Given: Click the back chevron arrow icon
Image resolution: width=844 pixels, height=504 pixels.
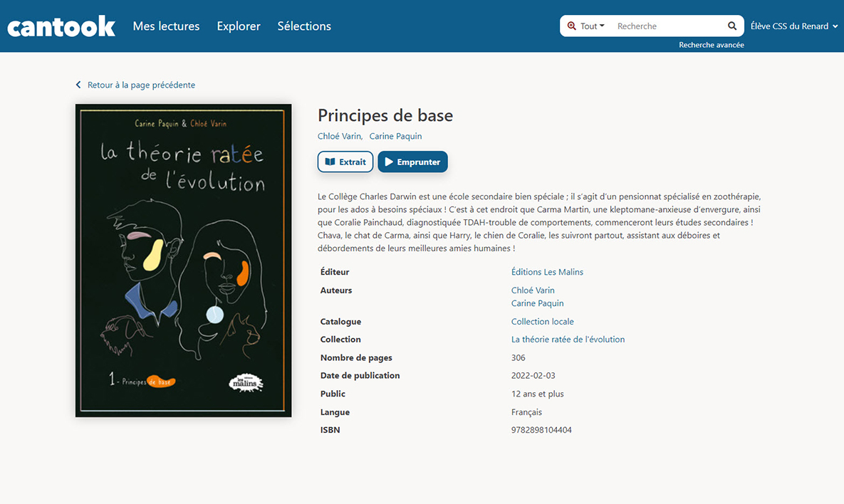Looking at the screenshot, I should [x=78, y=85].
